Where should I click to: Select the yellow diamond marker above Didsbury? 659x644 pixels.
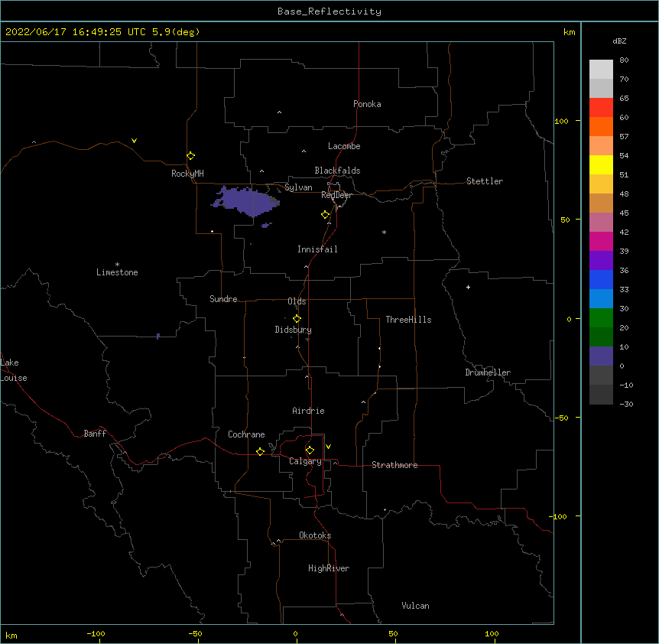(297, 319)
